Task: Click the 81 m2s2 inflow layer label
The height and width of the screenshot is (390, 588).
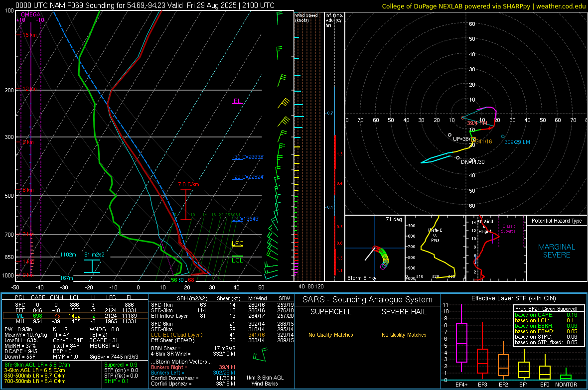Action: 95,255
